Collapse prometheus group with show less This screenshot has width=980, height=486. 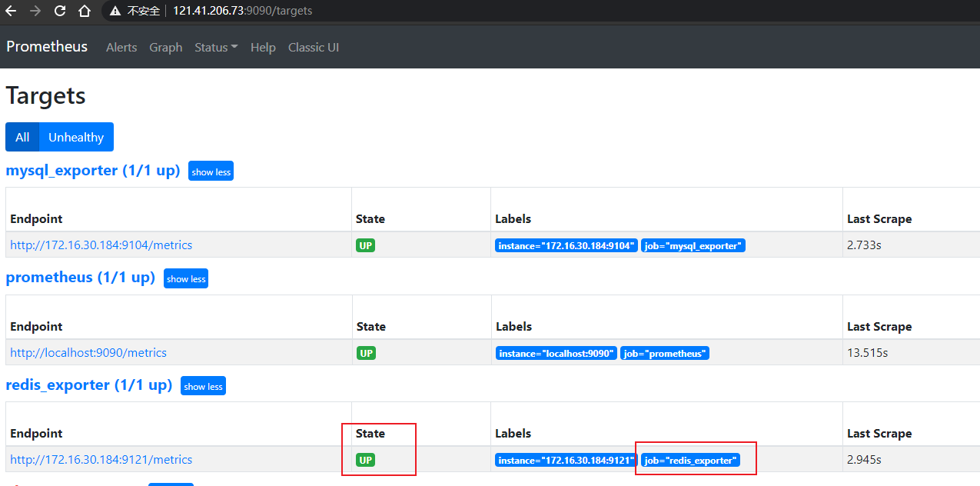pos(186,279)
